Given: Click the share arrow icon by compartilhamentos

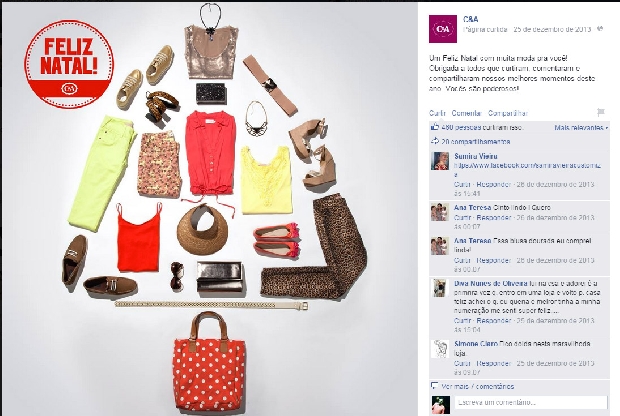Looking at the screenshot, I should (x=435, y=141).
